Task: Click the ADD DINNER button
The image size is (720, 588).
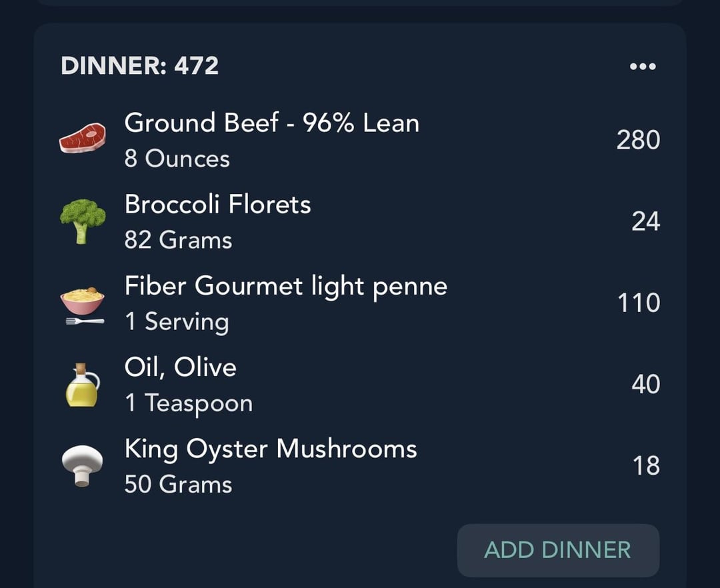Action: coord(558,551)
